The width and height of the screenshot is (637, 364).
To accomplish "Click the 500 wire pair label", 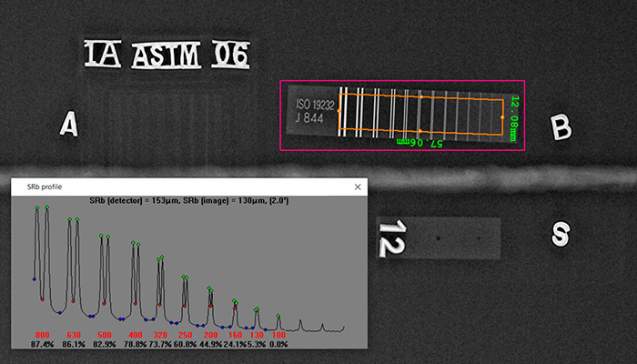I will [105, 335].
